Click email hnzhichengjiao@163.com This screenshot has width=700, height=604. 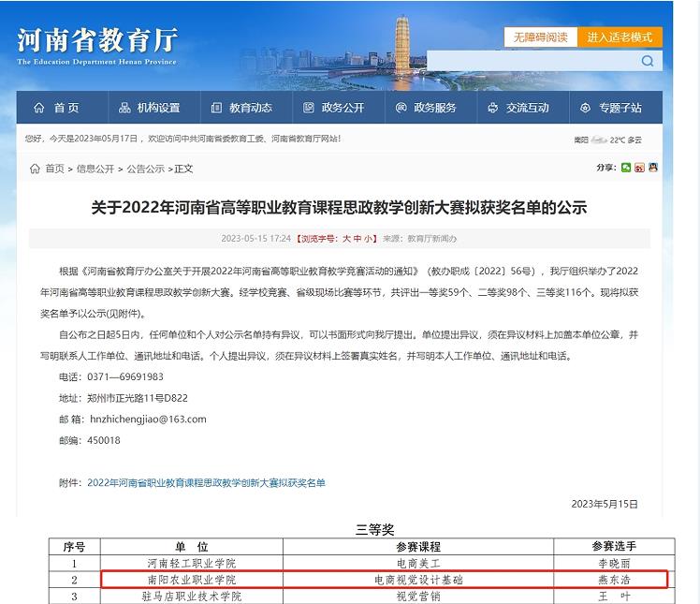[x=148, y=419]
